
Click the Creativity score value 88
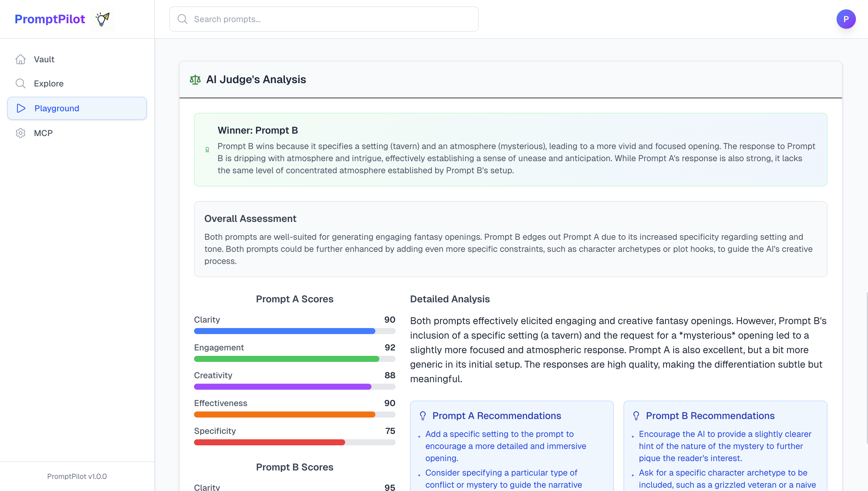coord(390,375)
